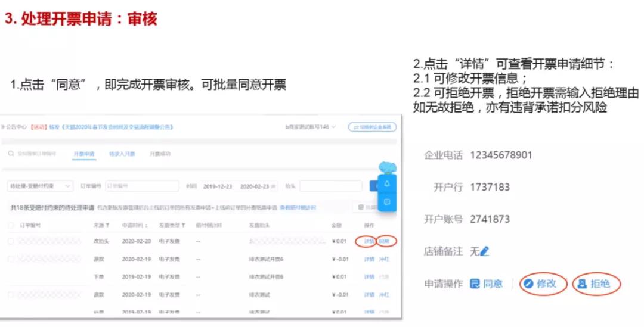Open 详情 for the 2020-02-20 改抬头 row
Image resolution: width=644 pixels, height=327 pixels.
[x=369, y=241]
